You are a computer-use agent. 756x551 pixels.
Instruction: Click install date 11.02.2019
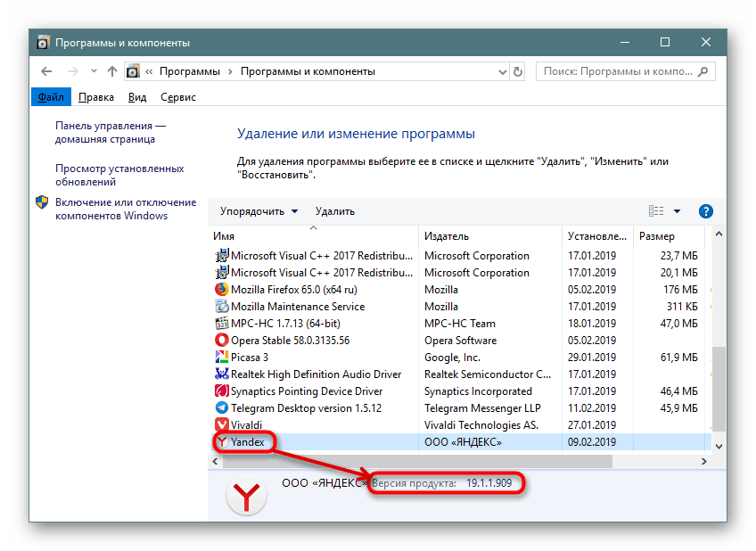(592, 408)
